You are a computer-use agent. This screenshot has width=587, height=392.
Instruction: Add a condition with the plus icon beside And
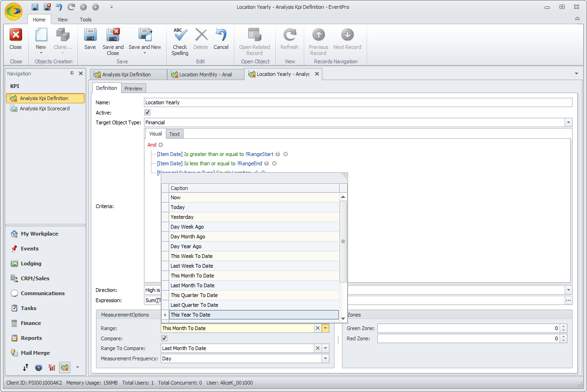coord(161,145)
